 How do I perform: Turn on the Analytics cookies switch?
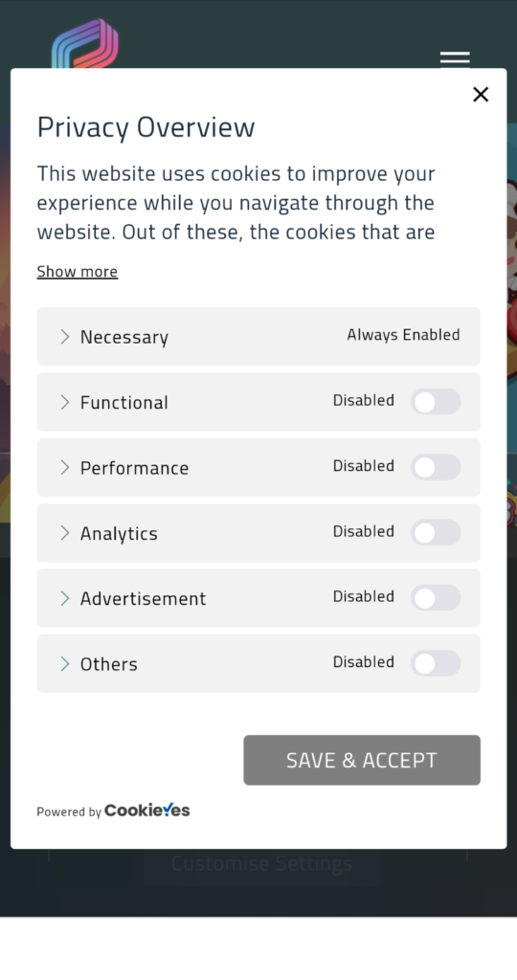(436, 532)
